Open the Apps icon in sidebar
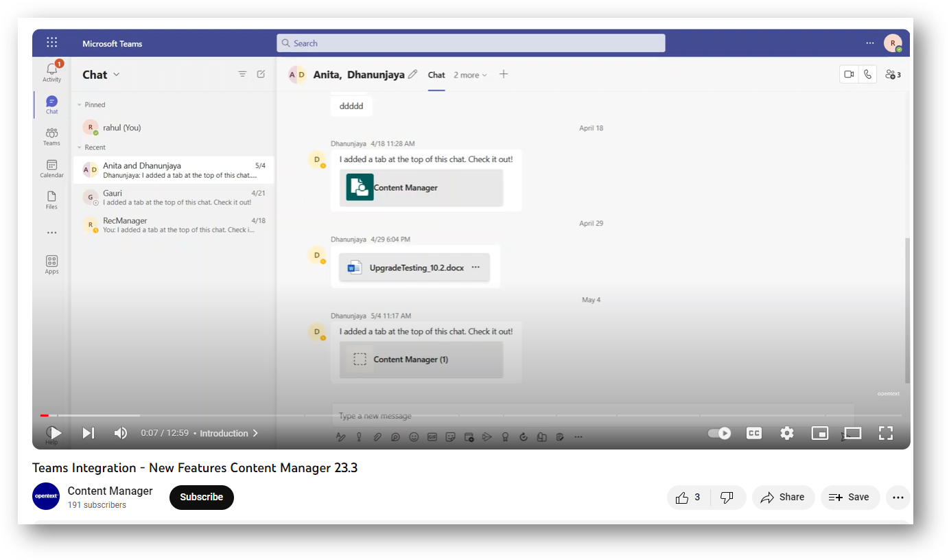Image resolution: width=949 pixels, height=560 pixels. (52, 265)
